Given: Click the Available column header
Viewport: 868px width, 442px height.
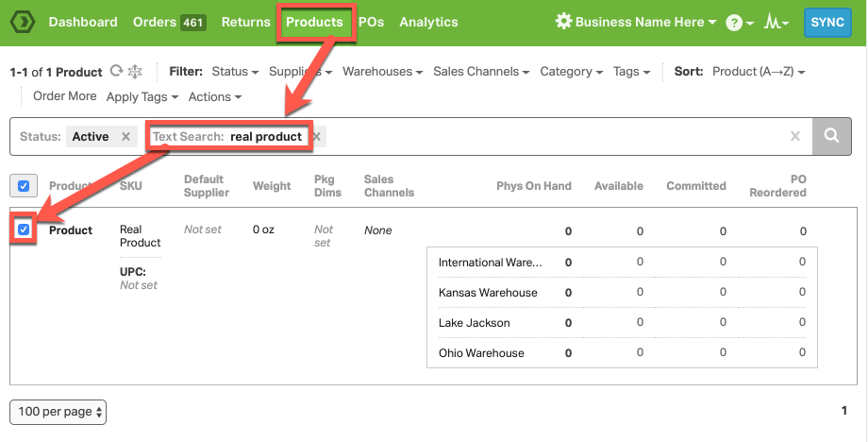Looking at the screenshot, I should (x=618, y=186).
